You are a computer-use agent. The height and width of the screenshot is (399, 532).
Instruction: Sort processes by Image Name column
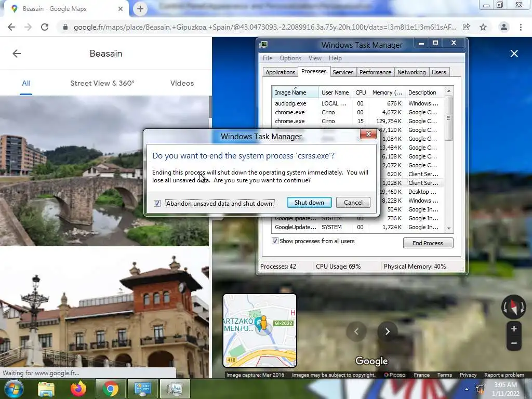295,92
